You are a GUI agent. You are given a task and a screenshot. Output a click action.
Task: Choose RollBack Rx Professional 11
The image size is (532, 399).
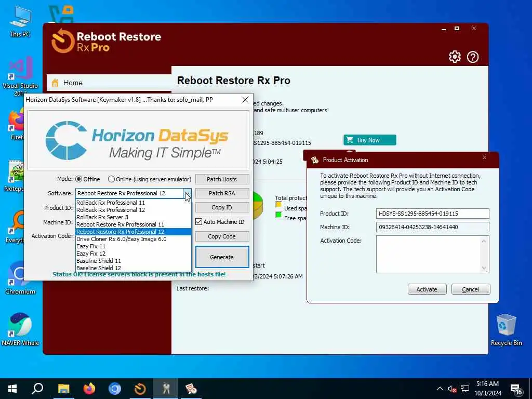(133, 203)
